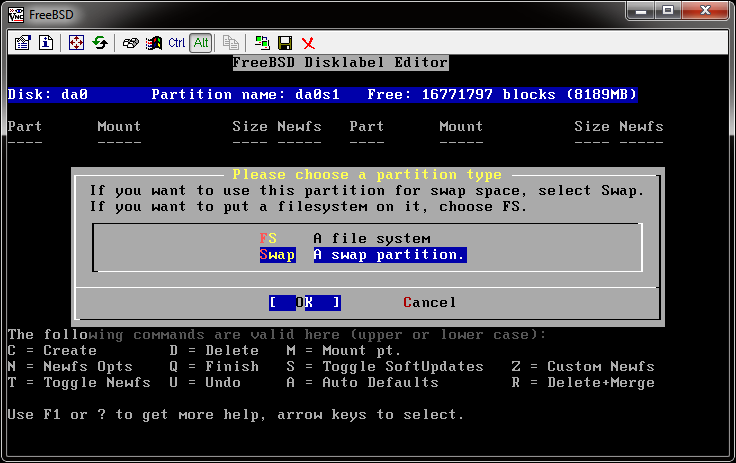Maximize the FreeBSD VNC window
The height and width of the screenshot is (463, 736).
pos(668,11)
